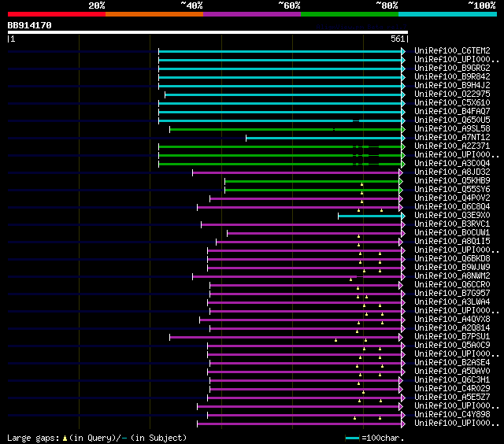Viewport: 504px width, 444px height.
Task: Select the UniRef100_Q6C8Q4 label
Action: (452, 207)
